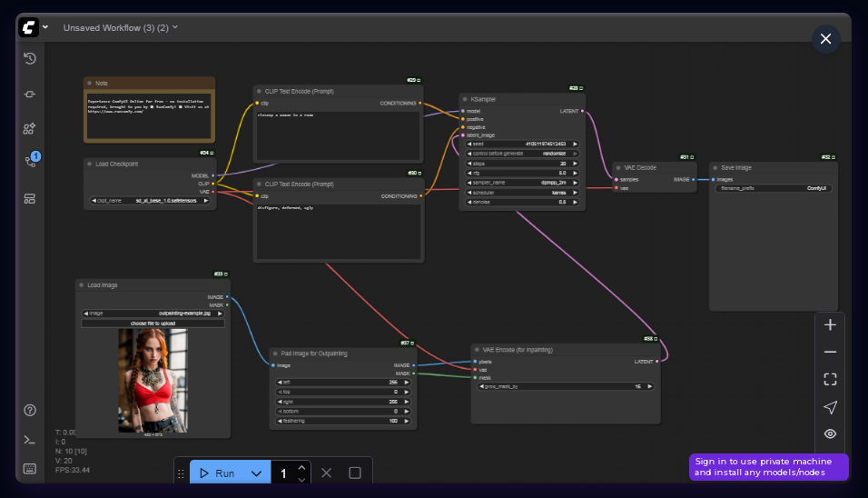Open the model library sidebar icon
868x498 pixels.
[x=30, y=128]
